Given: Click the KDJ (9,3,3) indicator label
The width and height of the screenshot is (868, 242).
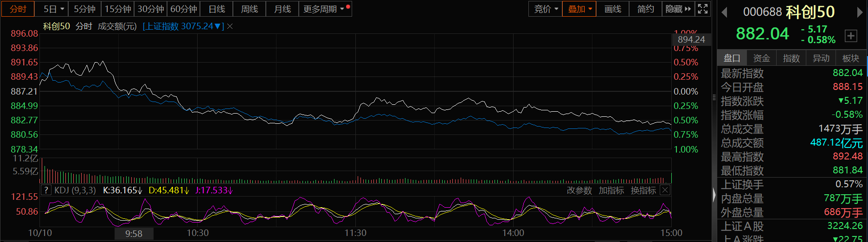Looking at the screenshot, I should [x=75, y=190].
